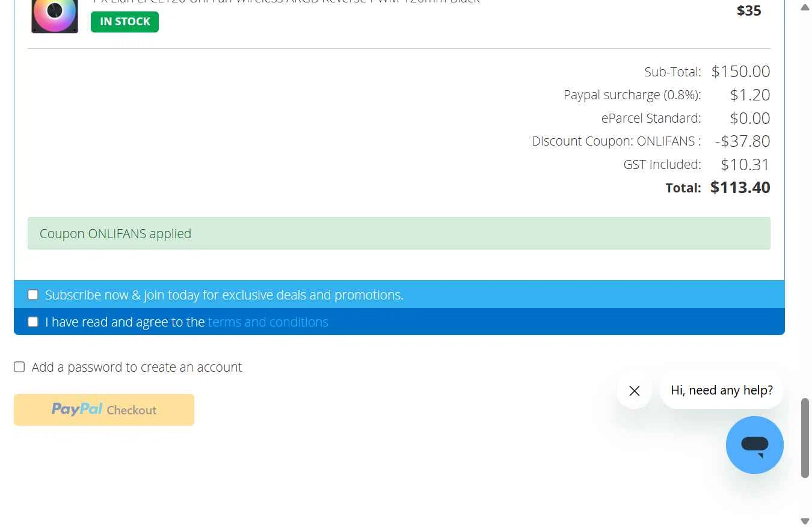Click the GST Included value $10.31
The width and height of the screenshot is (812, 528).
pos(745,164)
